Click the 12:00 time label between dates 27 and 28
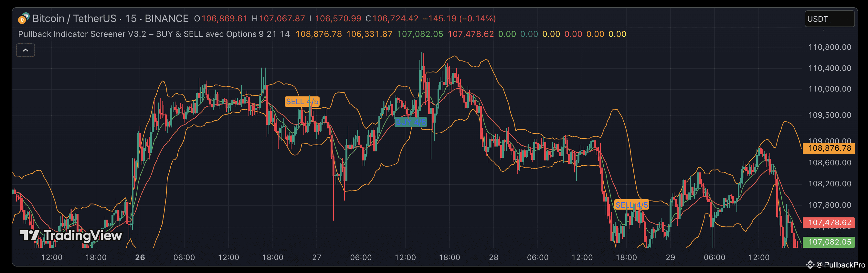This screenshot has height=273, width=868. click(405, 257)
